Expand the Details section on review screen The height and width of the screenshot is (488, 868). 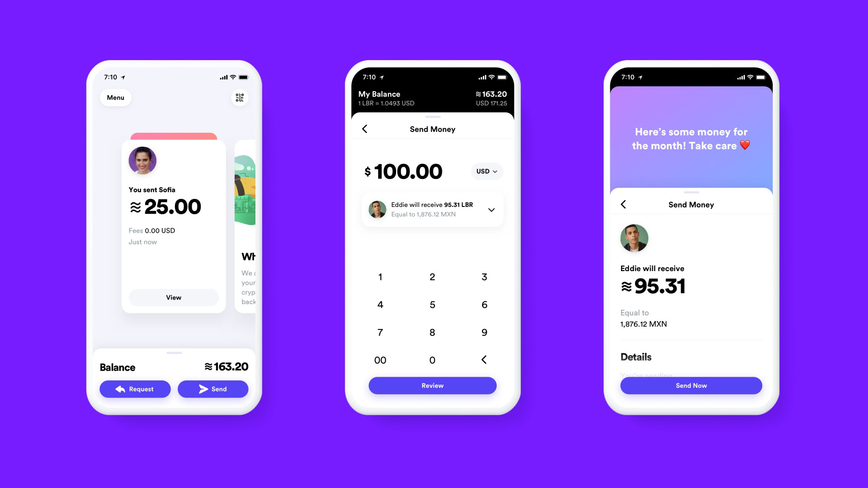tap(636, 357)
